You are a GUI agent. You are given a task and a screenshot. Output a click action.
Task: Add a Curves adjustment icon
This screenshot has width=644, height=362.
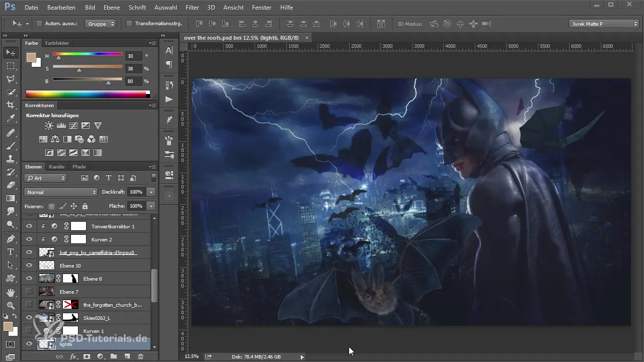(x=73, y=126)
